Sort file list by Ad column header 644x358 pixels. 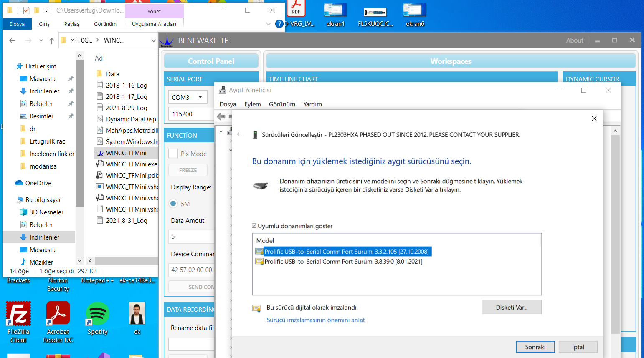(99, 58)
